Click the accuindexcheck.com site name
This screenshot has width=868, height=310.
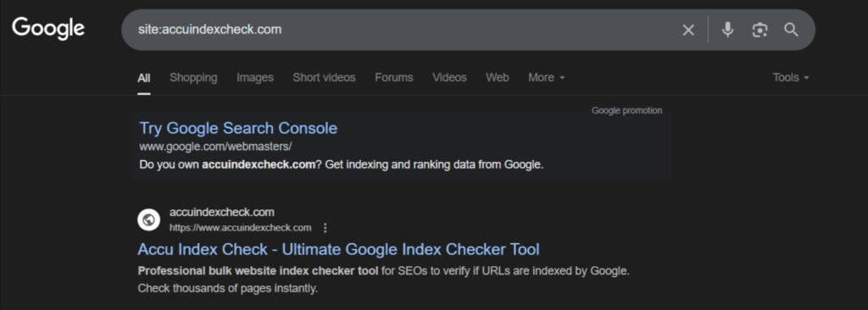221,212
